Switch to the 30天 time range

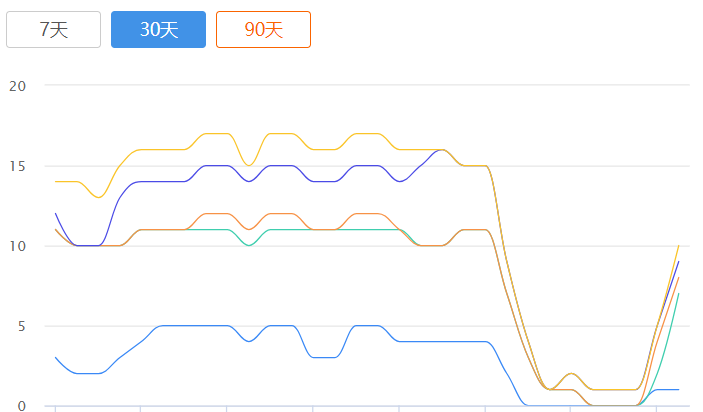pyautogui.click(x=158, y=29)
